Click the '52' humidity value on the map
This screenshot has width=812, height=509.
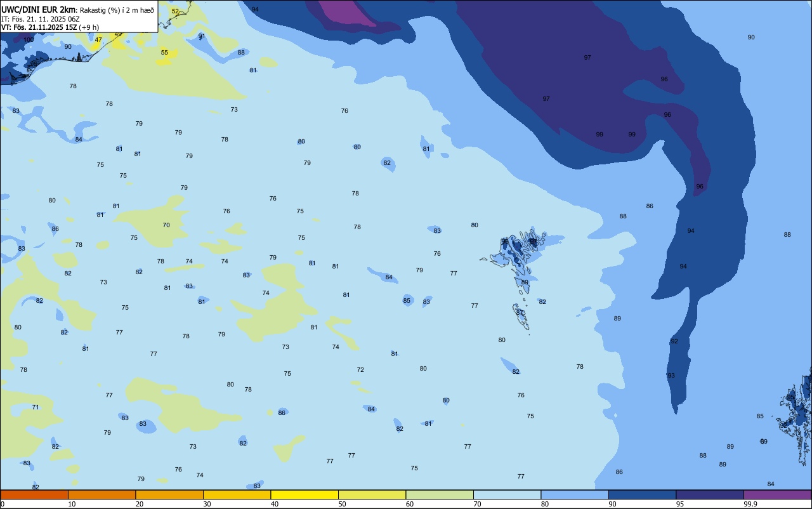click(175, 11)
